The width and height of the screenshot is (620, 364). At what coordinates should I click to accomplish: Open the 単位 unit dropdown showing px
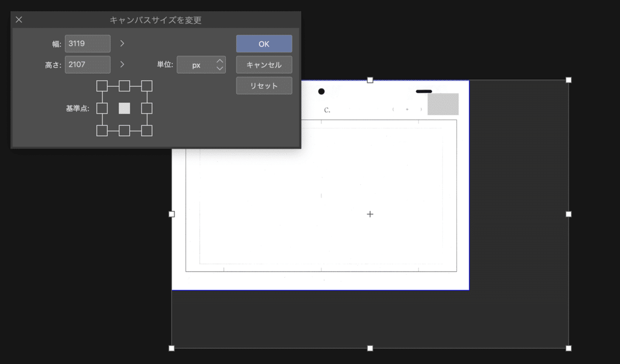tap(198, 65)
